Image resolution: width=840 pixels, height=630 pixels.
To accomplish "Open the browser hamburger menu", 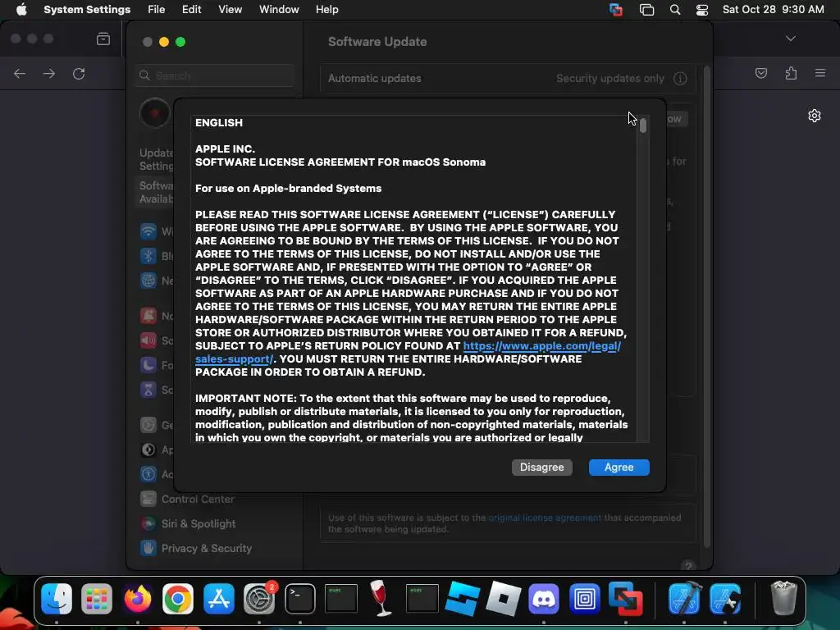I will [820, 73].
